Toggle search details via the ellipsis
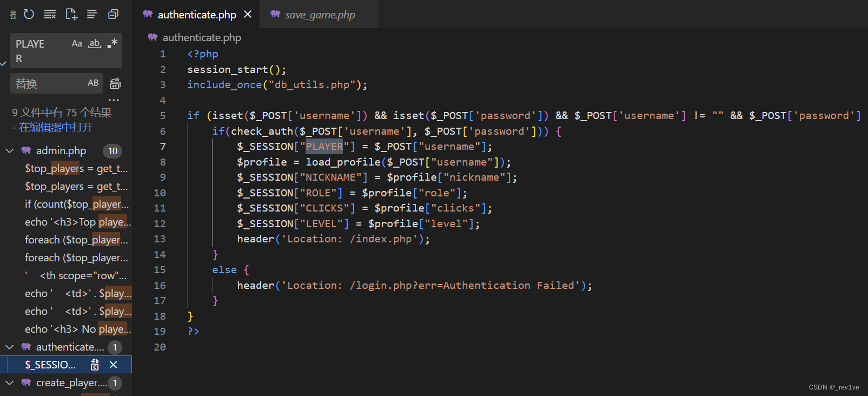This screenshot has width=868, height=396. 114,100
